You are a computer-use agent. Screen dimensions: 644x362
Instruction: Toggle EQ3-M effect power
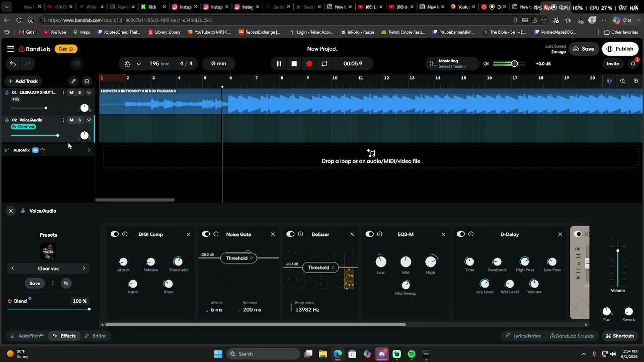[x=370, y=234]
